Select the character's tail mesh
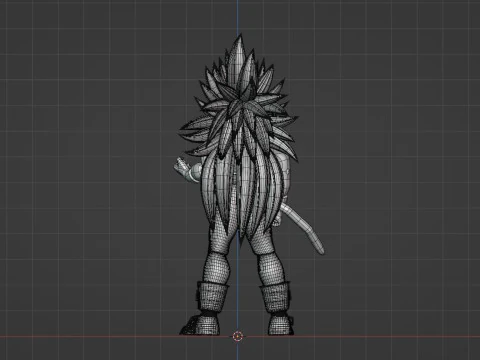This screenshot has height=360, width=480. coord(303,228)
